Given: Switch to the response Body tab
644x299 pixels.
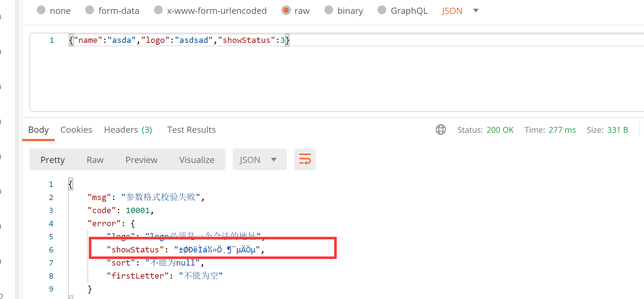Looking at the screenshot, I should 38,130.
